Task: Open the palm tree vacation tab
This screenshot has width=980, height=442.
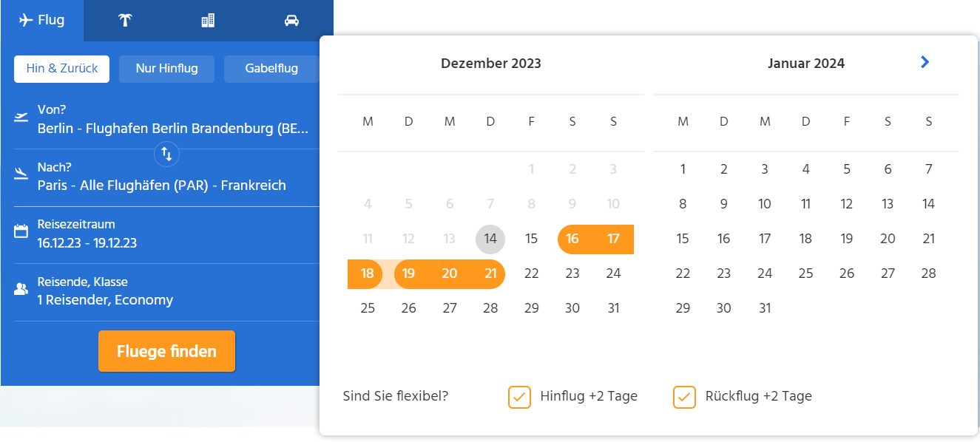Action: coord(125,21)
